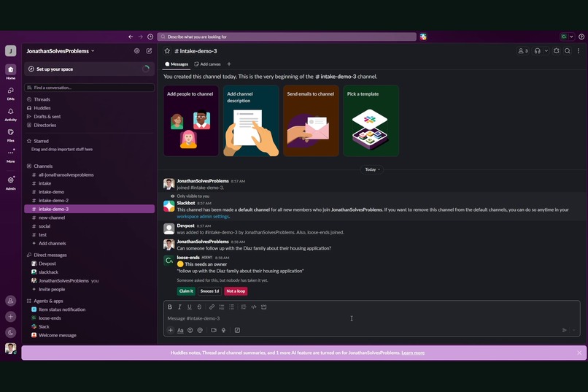
Task: Open the Add canvas tab
Action: 207,64
